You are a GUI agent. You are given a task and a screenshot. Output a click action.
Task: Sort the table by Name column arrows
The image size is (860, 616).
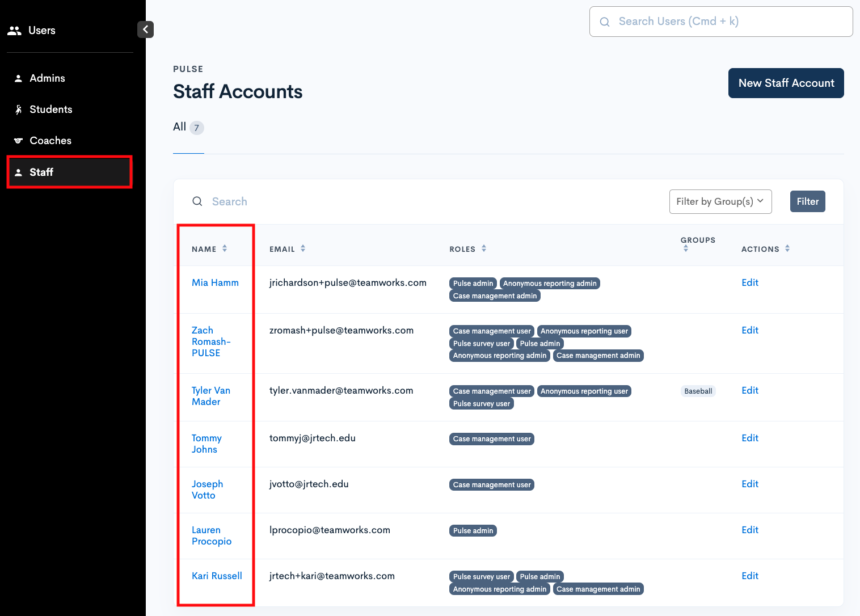[x=225, y=248]
